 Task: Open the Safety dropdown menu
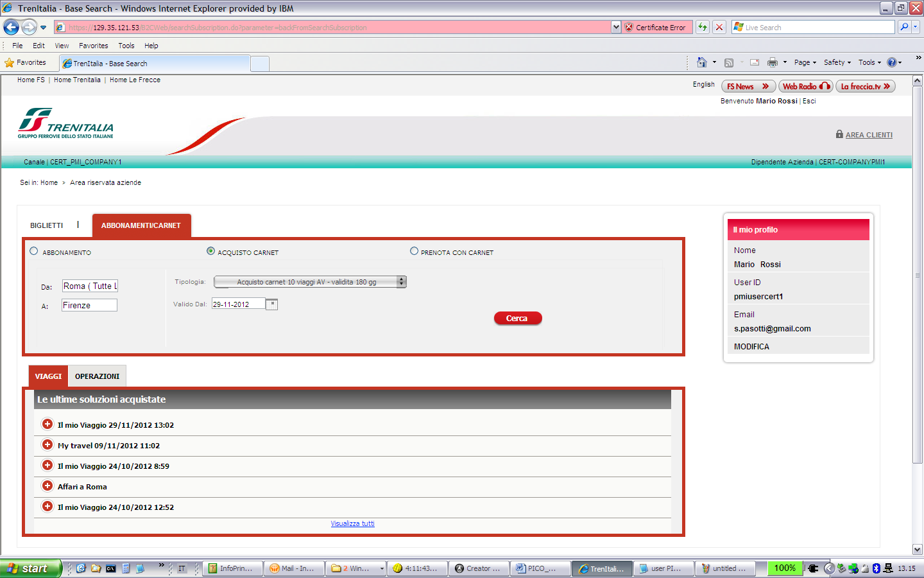click(x=837, y=62)
